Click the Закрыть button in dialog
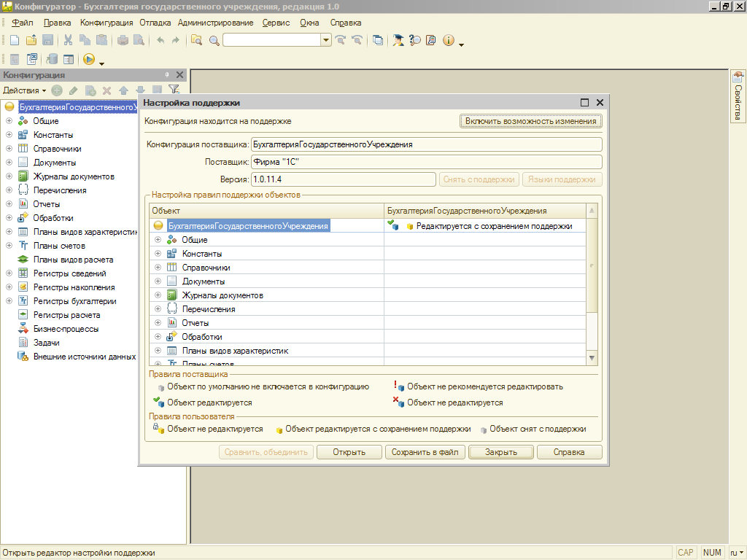 click(x=501, y=452)
